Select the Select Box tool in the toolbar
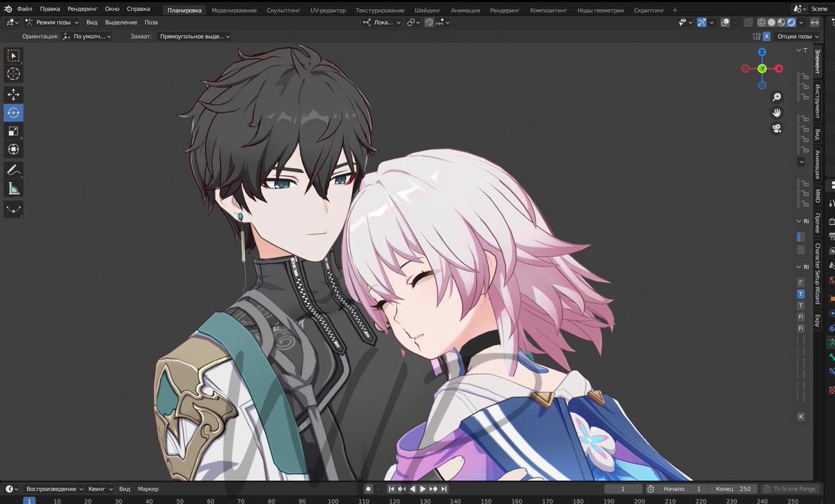835x504 pixels. tap(14, 56)
